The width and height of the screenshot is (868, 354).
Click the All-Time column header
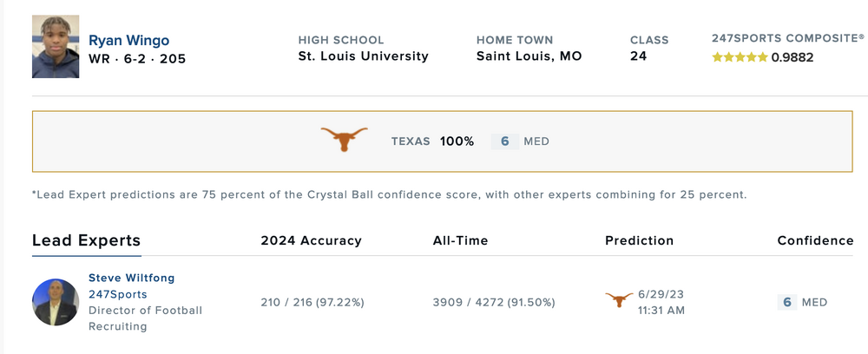(460, 240)
